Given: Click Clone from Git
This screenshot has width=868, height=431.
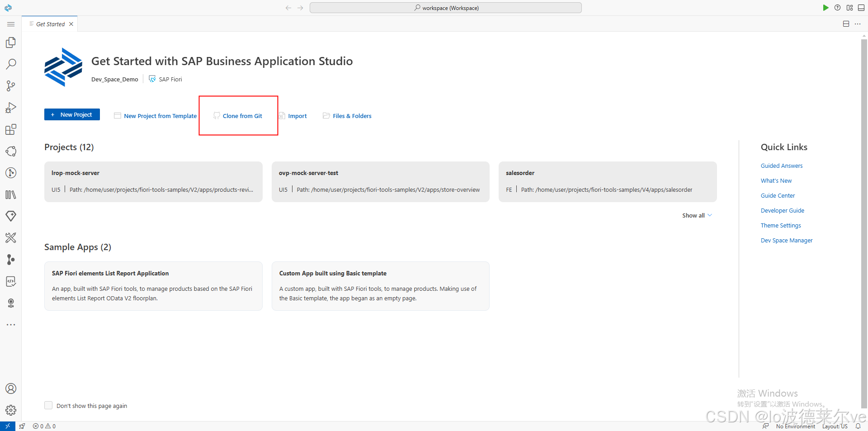Looking at the screenshot, I should [238, 116].
